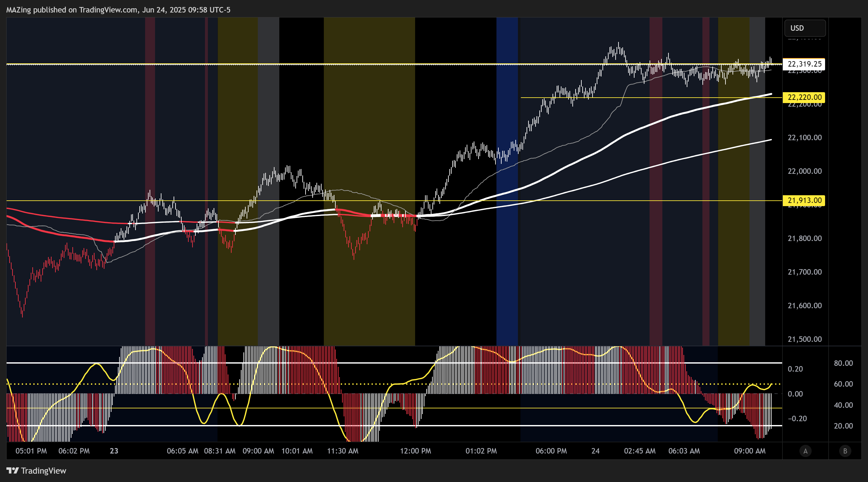Click the A scale button
This screenshot has height=482, width=868.
pos(805,451)
